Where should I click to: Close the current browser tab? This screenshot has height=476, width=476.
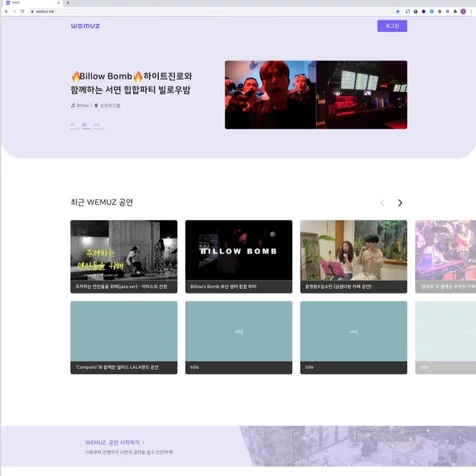pyautogui.click(x=59, y=3)
